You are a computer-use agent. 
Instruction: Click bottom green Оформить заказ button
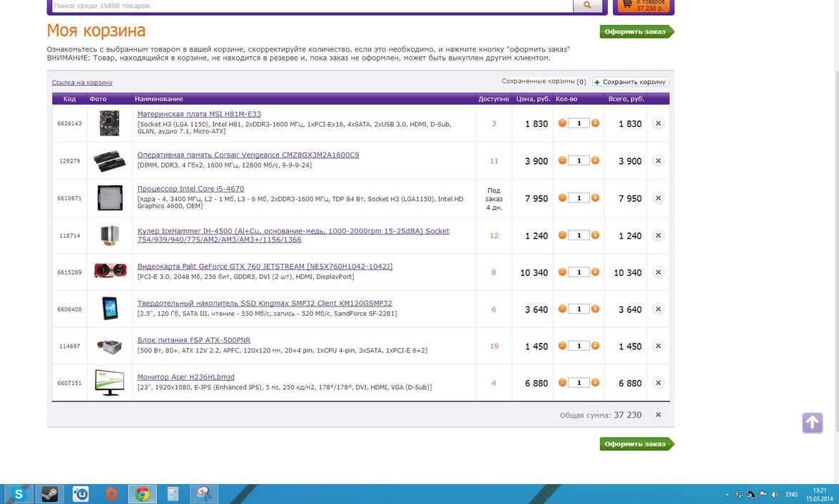click(x=636, y=444)
